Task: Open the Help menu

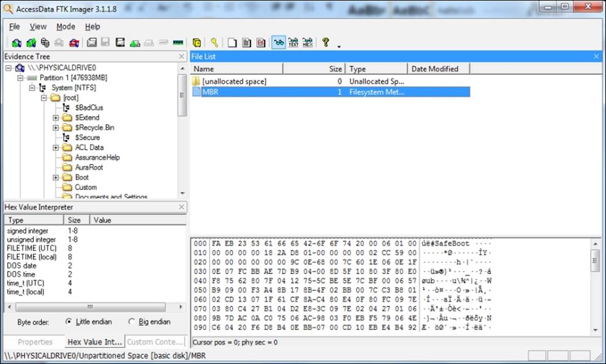Action: [x=92, y=26]
